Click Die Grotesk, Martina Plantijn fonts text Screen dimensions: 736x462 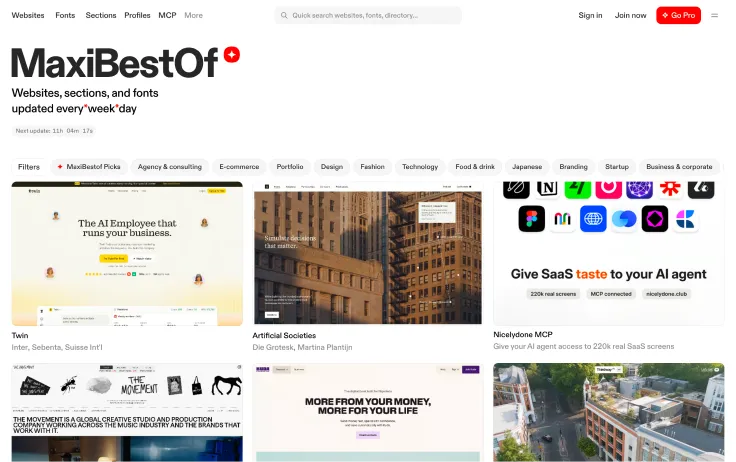click(302, 347)
